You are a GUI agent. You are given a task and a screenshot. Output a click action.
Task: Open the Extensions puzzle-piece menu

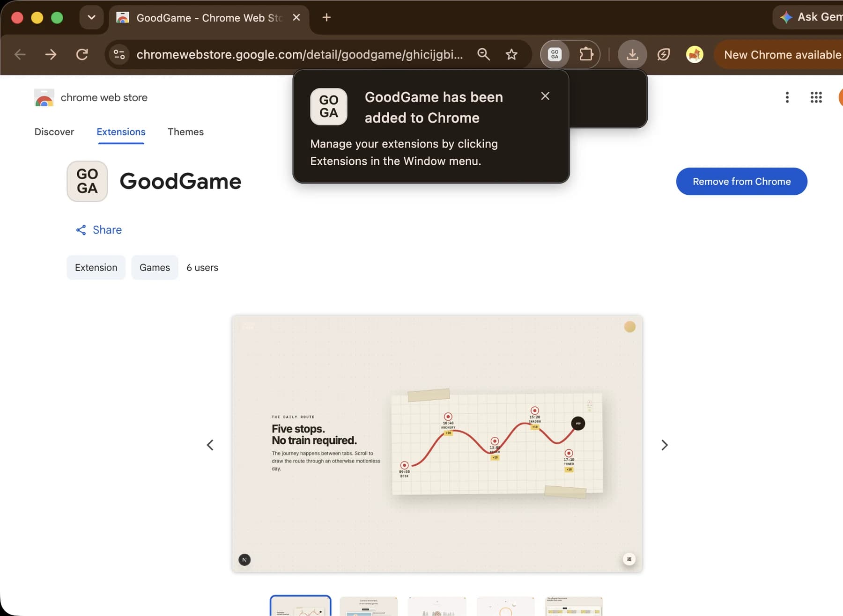coord(586,54)
